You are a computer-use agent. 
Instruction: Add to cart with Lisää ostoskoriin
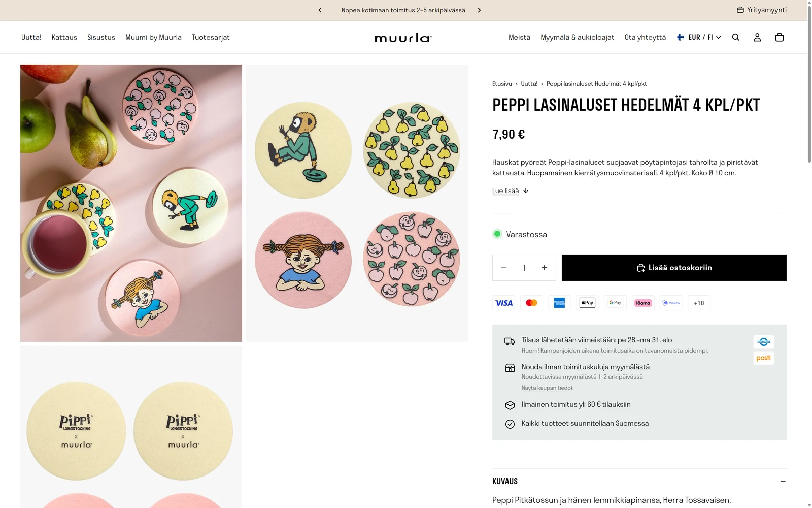674,268
